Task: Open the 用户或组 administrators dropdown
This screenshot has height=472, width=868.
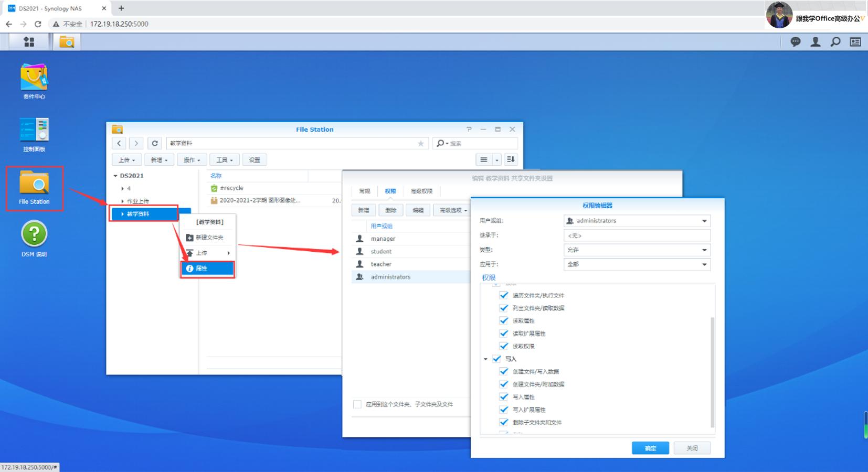Action: click(x=704, y=221)
